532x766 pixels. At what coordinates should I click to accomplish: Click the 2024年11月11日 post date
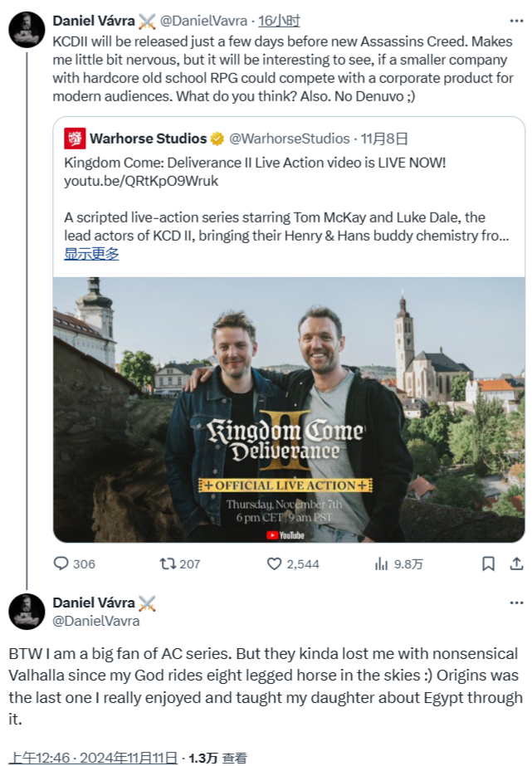point(134,757)
